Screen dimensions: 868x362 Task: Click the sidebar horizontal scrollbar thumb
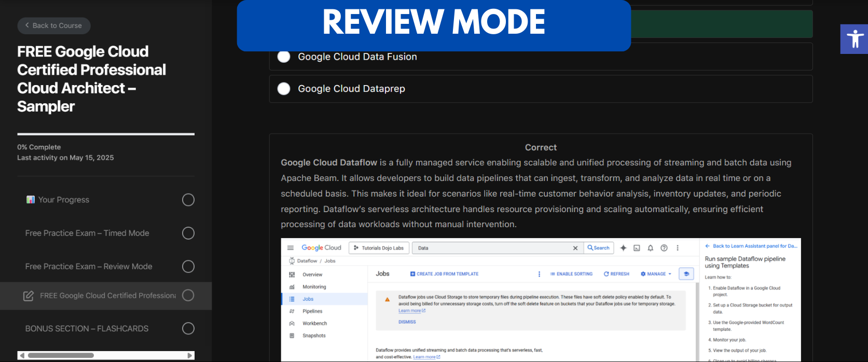(61, 356)
